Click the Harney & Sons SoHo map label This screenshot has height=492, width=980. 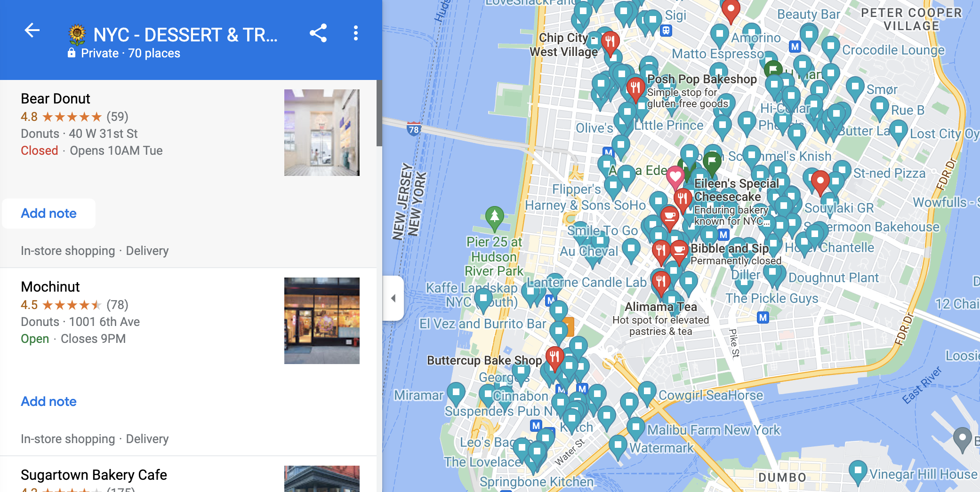click(x=585, y=205)
